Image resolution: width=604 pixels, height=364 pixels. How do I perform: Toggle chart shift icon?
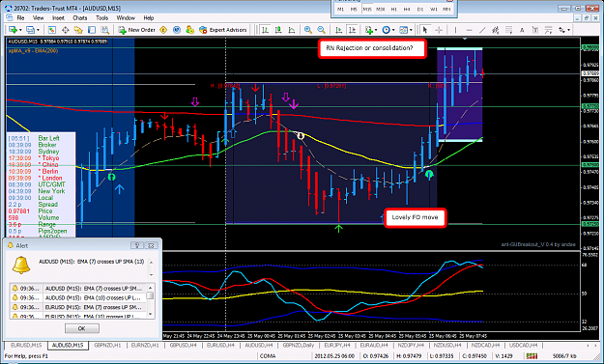352,30
